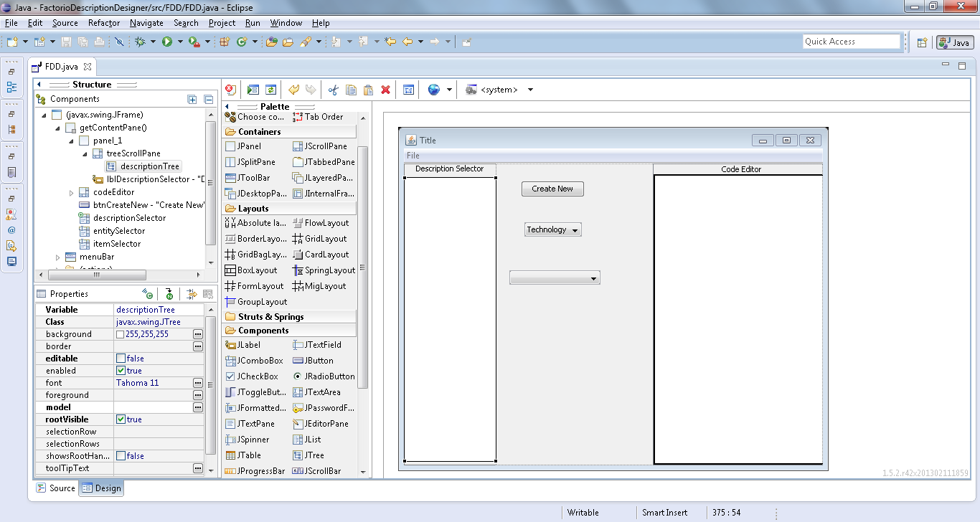Click the Quick Access search field

[852, 42]
